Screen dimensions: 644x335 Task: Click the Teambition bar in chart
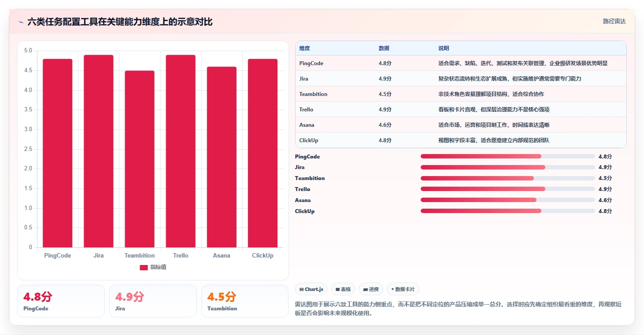(140, 159)
